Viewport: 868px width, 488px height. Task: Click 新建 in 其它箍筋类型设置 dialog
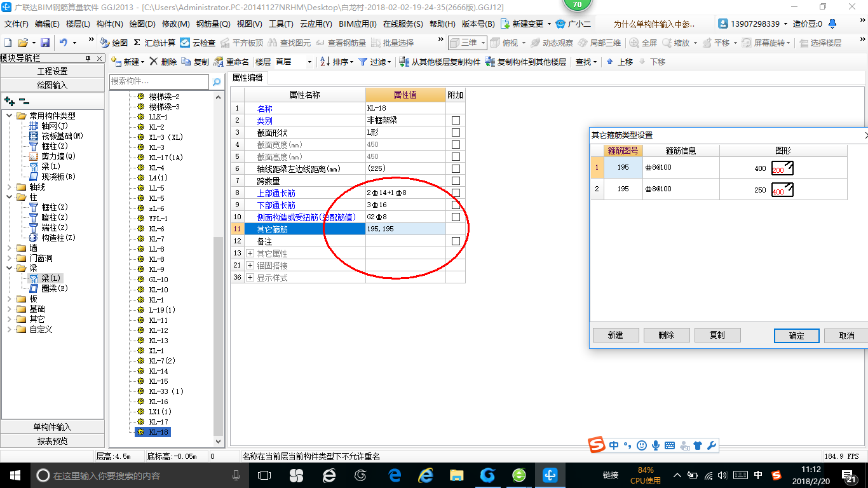[x=615, y=335]
